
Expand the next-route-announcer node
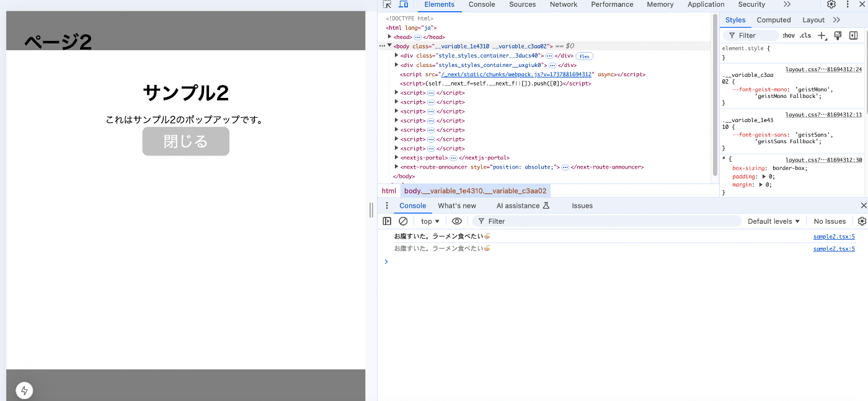point(397,167)
